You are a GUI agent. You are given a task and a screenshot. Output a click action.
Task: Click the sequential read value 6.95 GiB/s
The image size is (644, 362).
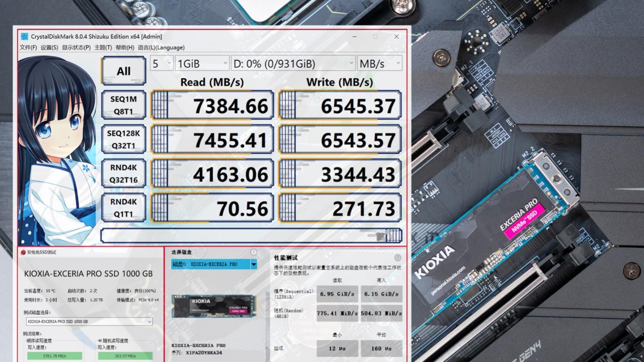click(x=337, y=294)
